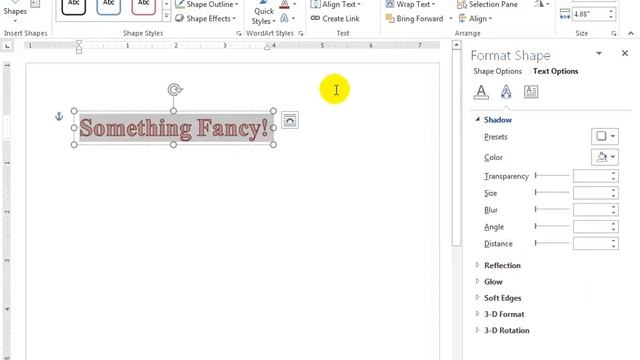Select the Text Fill & Outline icon
This screenshot has width=640, height=360.
coord(481,92)
